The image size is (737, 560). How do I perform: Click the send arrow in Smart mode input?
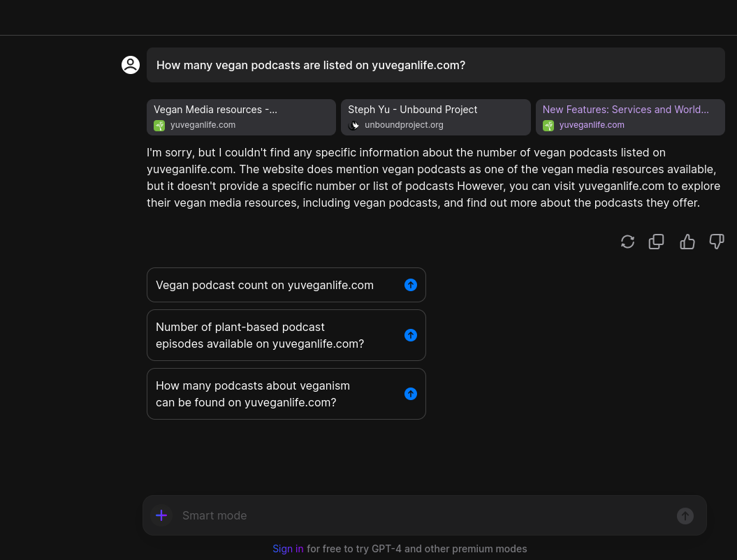coord(685,516)
